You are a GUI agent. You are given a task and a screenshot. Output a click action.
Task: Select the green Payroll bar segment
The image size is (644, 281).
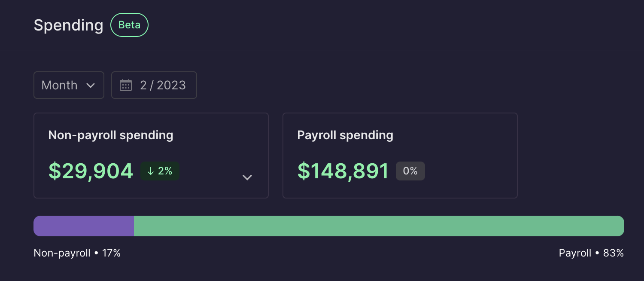[379, 226]
